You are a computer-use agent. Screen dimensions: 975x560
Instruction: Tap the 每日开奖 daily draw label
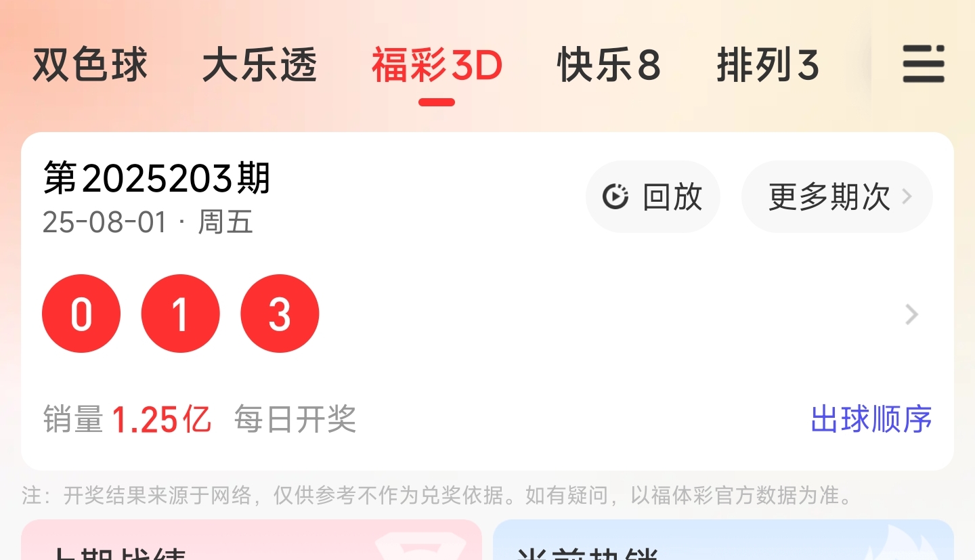pos(295,420)
